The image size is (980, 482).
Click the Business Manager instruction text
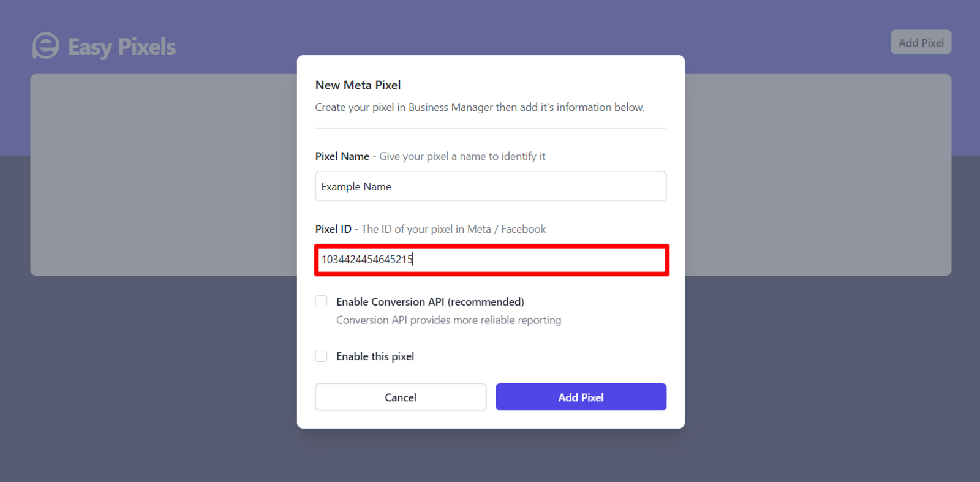[480, 107]
